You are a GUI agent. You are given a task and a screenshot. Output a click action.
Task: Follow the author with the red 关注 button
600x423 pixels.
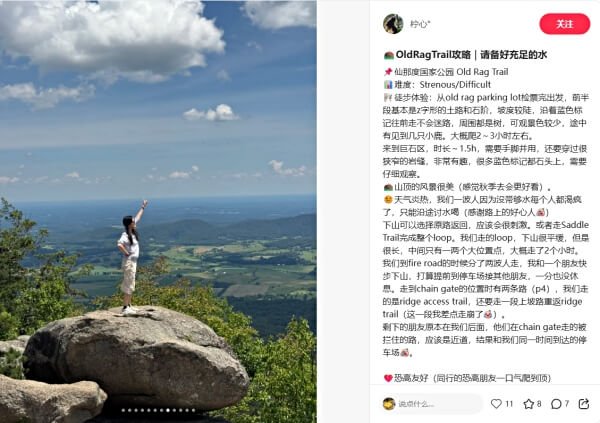(x=564, y=24)
